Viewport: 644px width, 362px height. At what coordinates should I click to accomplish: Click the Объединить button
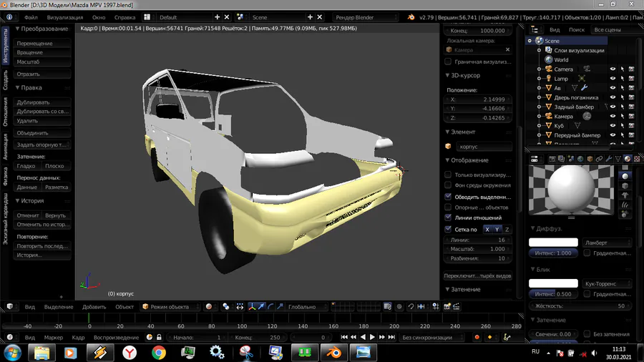[x=42, y=133]
